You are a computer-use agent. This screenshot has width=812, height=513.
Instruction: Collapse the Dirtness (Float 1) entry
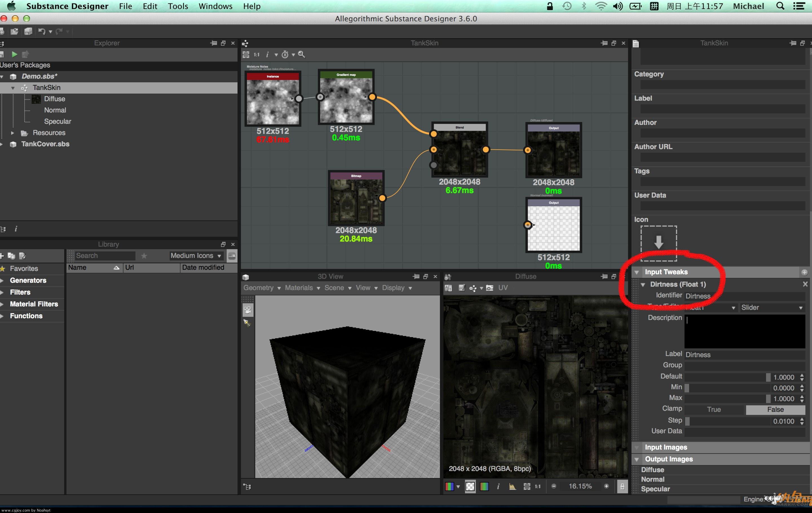(643, 284)
